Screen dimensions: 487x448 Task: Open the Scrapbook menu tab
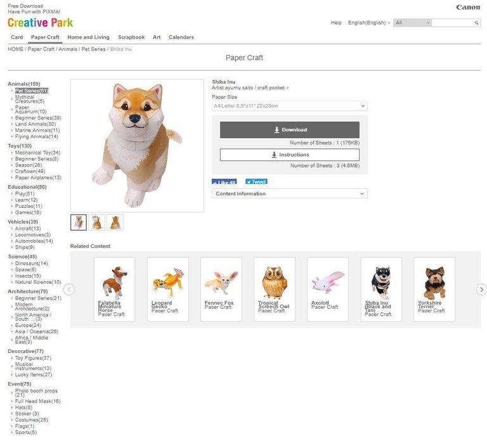[x=131, y=37]
